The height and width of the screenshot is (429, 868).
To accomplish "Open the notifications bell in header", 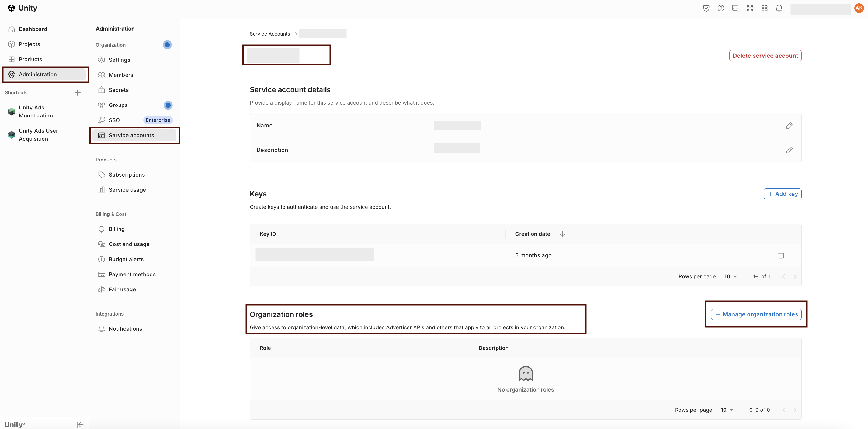I will click(779, 8).
